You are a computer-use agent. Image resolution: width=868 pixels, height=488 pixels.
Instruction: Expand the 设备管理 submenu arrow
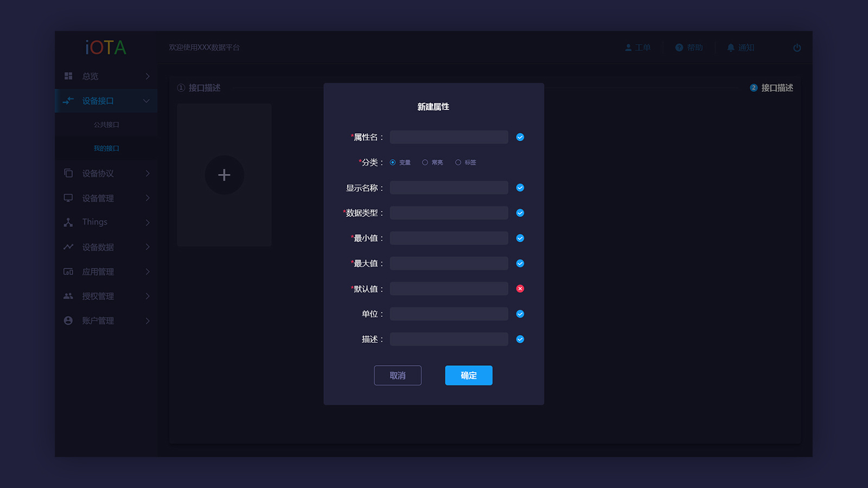pyautogui.click(x=146, y=198)
